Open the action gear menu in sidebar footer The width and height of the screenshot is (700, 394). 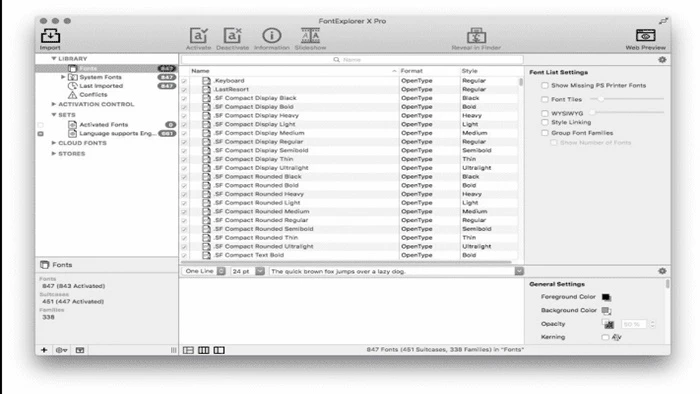point(61,350)
